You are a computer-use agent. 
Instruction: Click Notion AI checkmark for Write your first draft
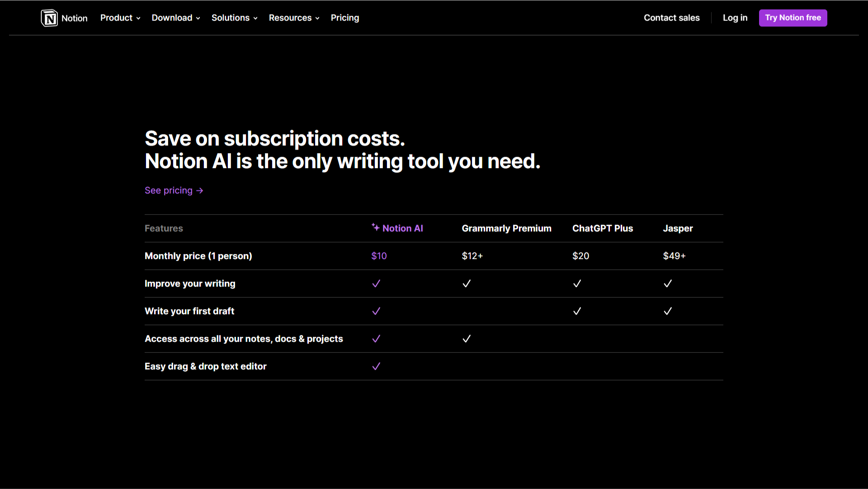click(x=376, y=311)
